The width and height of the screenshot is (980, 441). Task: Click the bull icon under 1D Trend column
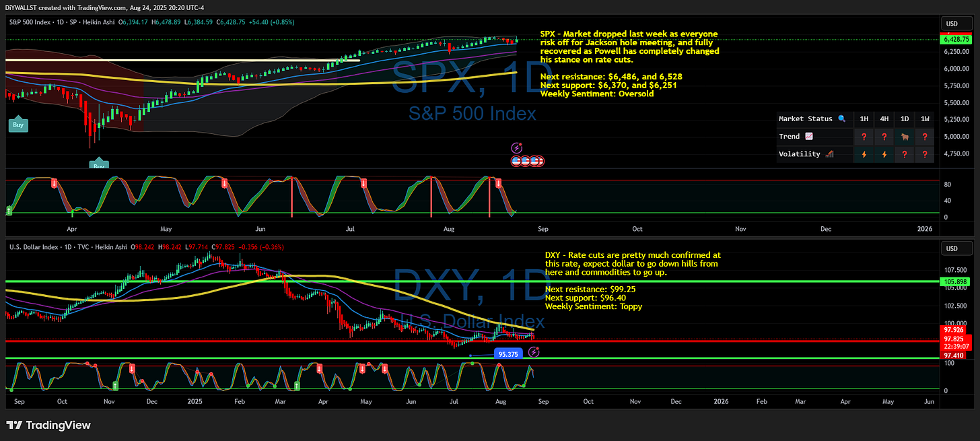[x=904, y=137]
